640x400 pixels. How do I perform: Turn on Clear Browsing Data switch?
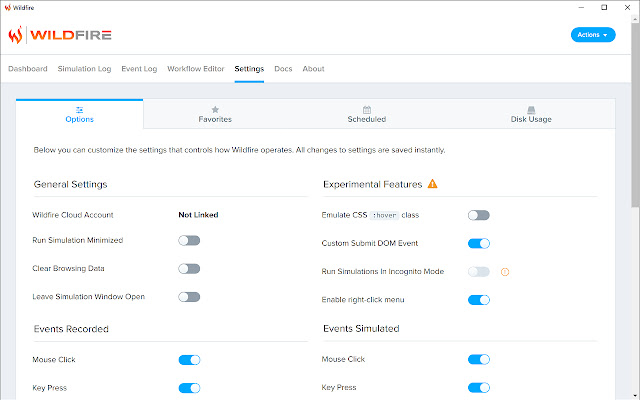tap(189, 269)
